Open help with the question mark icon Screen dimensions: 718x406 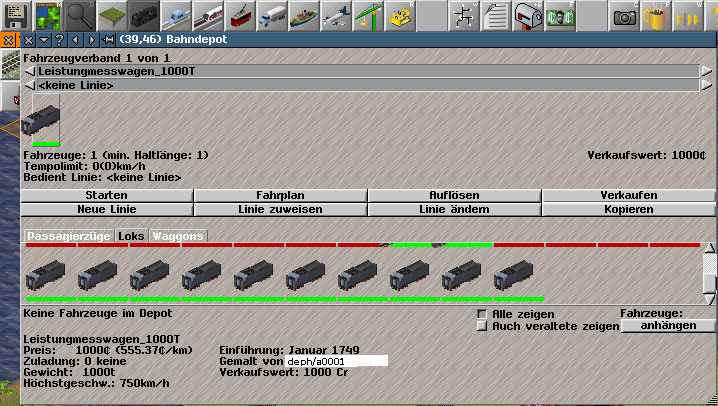click(x=61, y=39)
